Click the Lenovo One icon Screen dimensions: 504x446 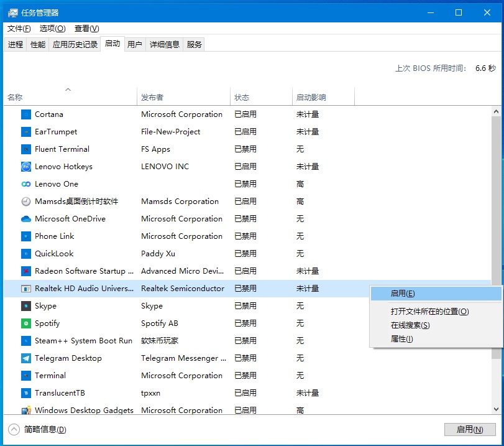(x=26, y=184)
